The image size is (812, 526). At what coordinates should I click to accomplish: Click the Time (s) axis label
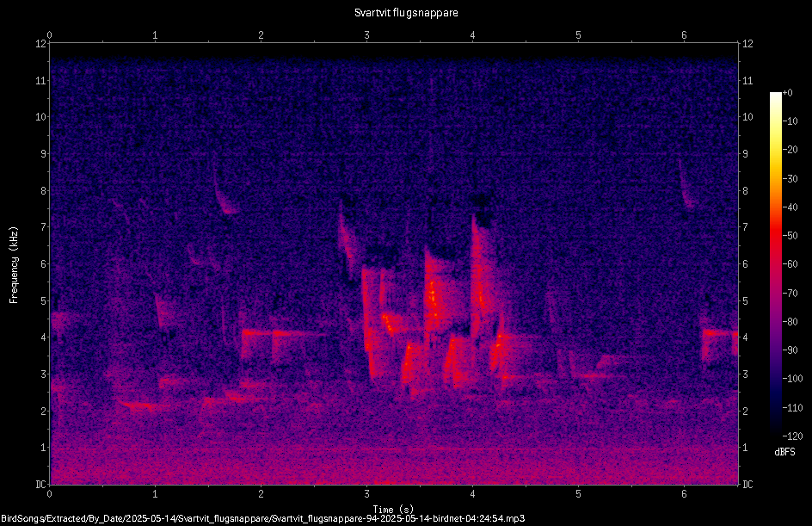394,510
